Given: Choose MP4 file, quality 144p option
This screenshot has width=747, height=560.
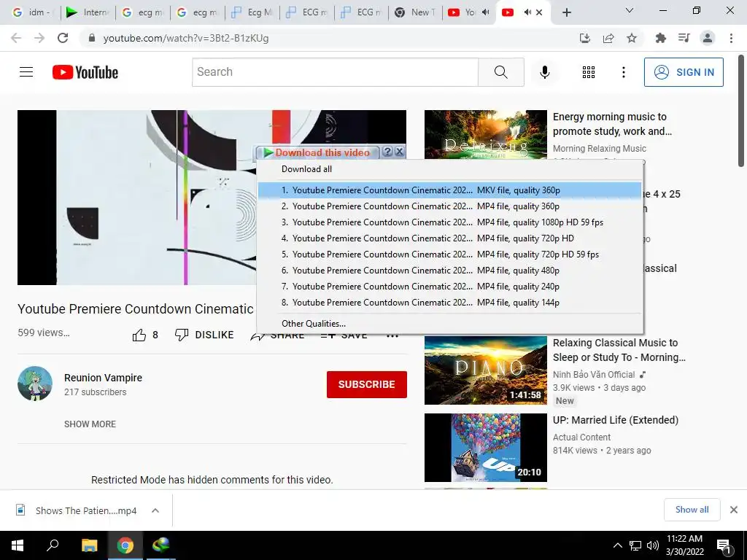Looking at the screenshot, I should (449, 303).
